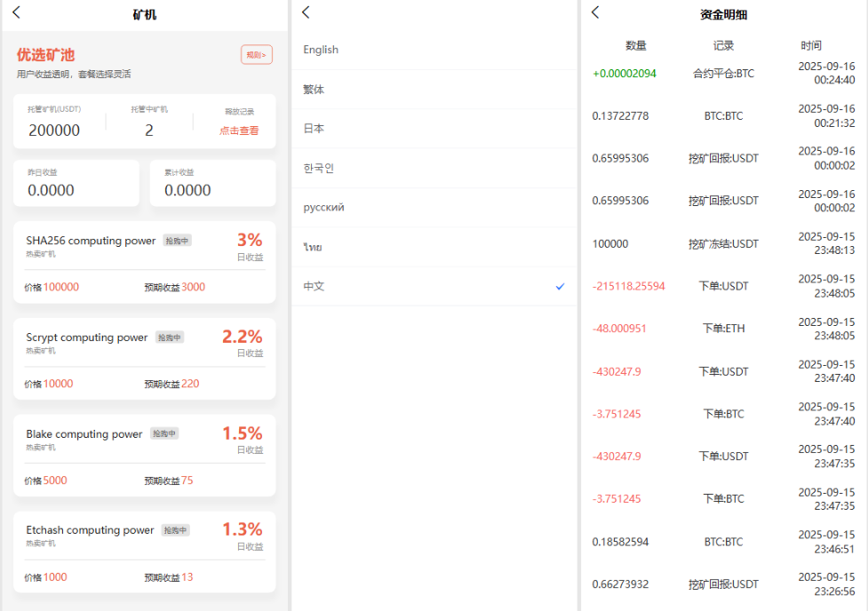This screenshot has width=868, height=611.
Task: Go back from the 矿机 mining page
Action: coord(16,12)
